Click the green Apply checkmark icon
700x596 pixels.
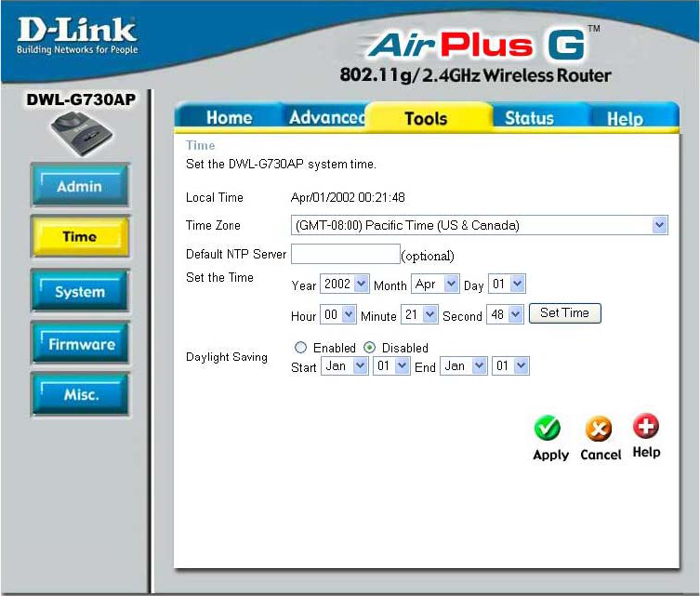point(548,428)
